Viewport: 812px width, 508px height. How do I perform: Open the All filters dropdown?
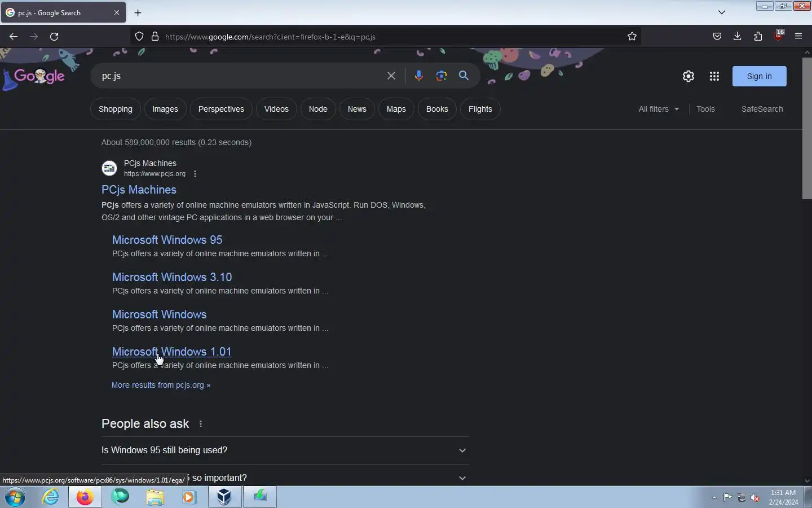click(x=659, y=109)
